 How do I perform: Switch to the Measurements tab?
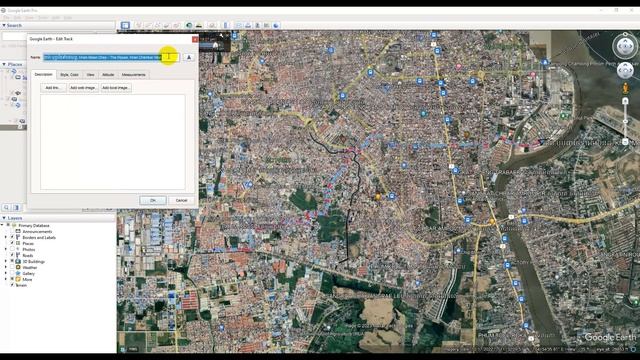133,75
